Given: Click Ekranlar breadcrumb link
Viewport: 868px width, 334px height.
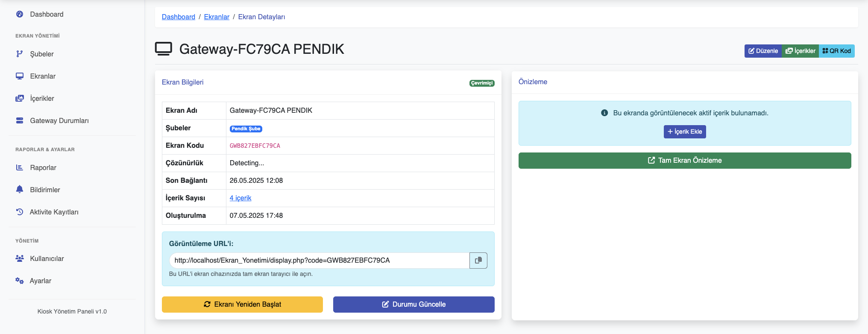Looking at the screenshot, I should pyautogui.click(x=217, y=17).
